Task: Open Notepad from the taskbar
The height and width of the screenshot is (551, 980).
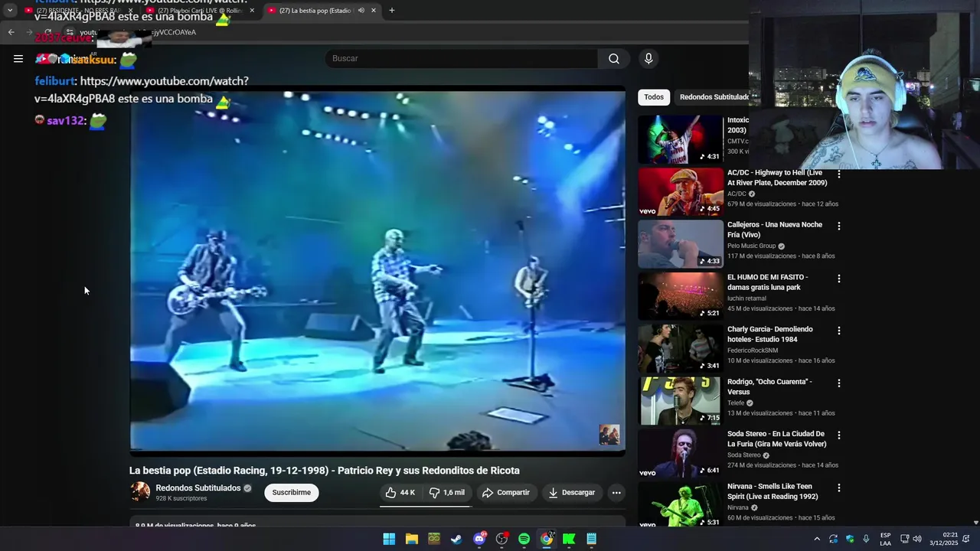Action: 591,539
